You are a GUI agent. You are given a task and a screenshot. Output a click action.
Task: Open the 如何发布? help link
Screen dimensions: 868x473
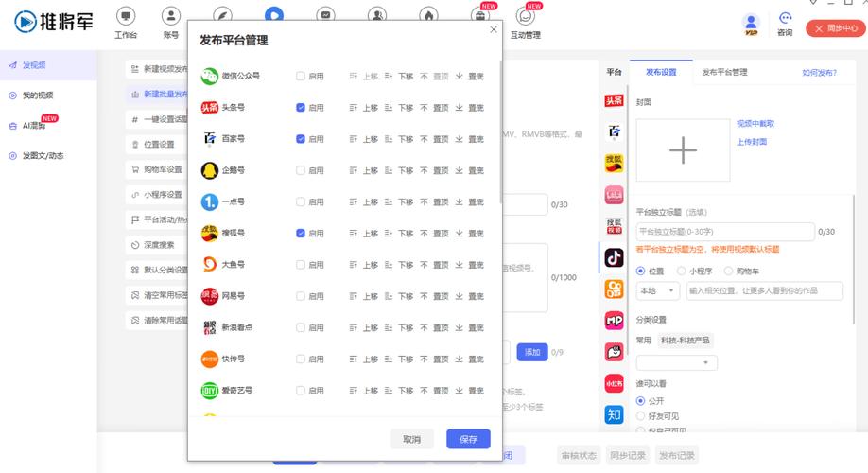(819, 73)
